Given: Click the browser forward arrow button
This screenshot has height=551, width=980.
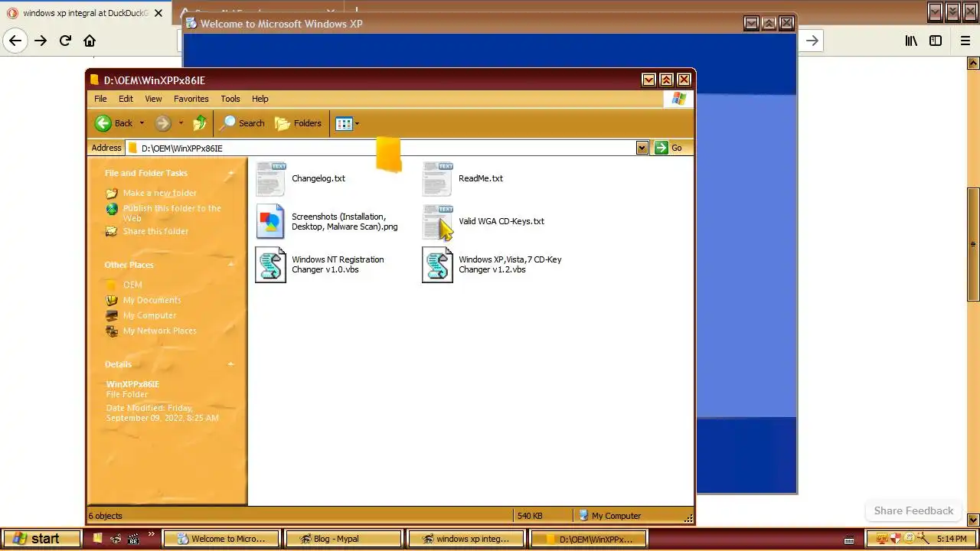Looking at the screenshot, I should (x=41, y=41).
